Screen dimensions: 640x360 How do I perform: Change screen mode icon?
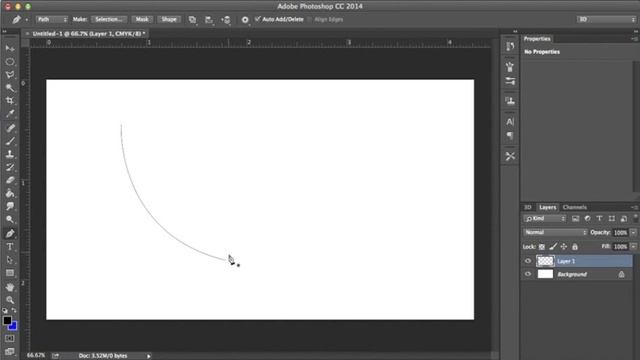coord(10,351)
